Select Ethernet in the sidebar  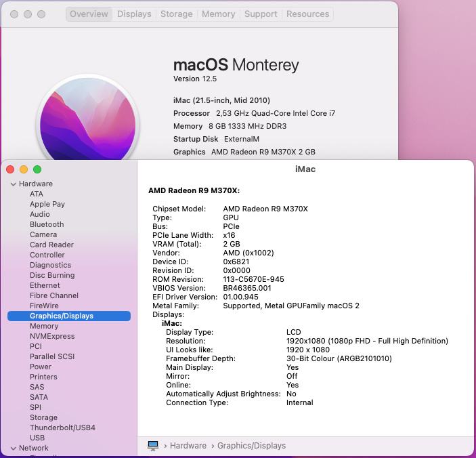pyautogui.click(x=45, y=285)
